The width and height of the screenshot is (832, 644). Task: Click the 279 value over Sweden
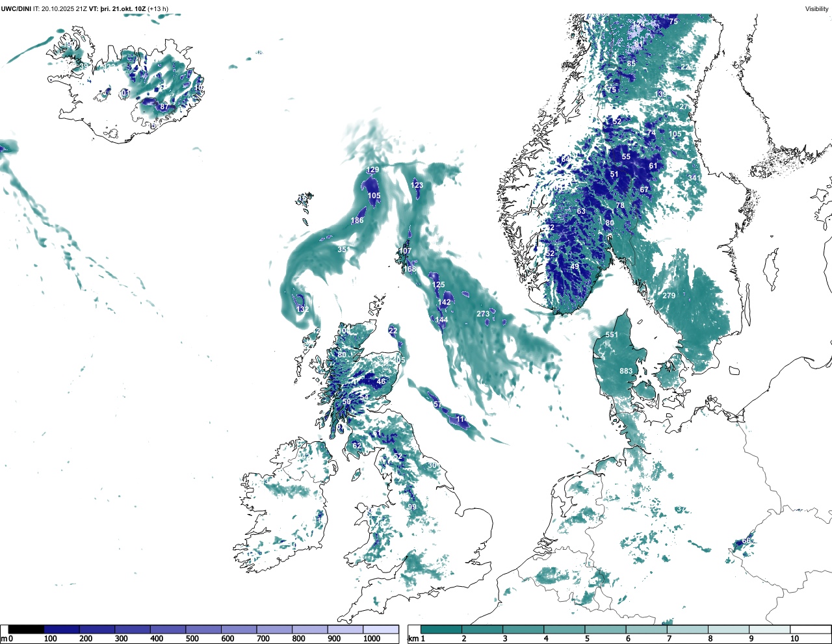tap(669, 296)
